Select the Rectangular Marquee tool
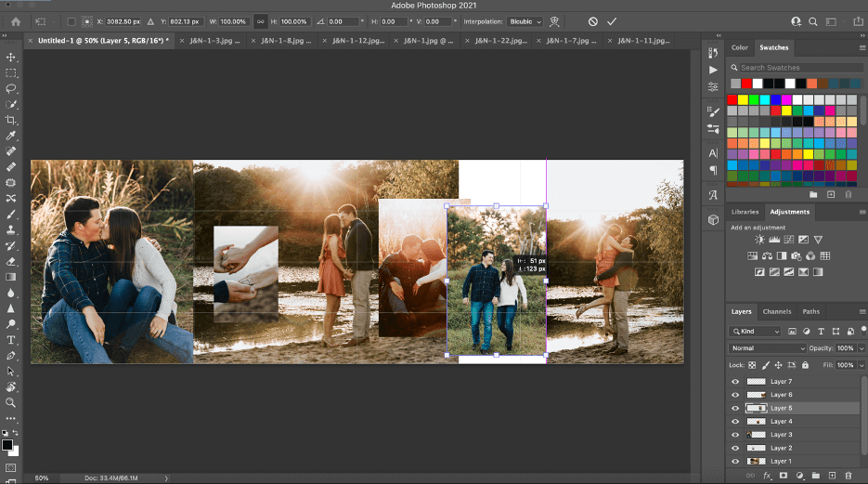Image resolution: width=868 pixels, height=484 pixels. (10, 72)
